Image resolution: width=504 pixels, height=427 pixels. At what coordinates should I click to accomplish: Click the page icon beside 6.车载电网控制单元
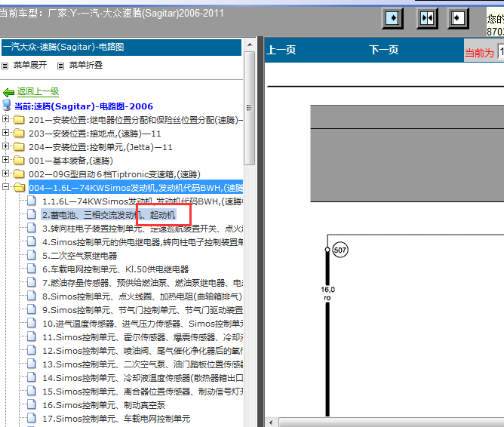32,269
